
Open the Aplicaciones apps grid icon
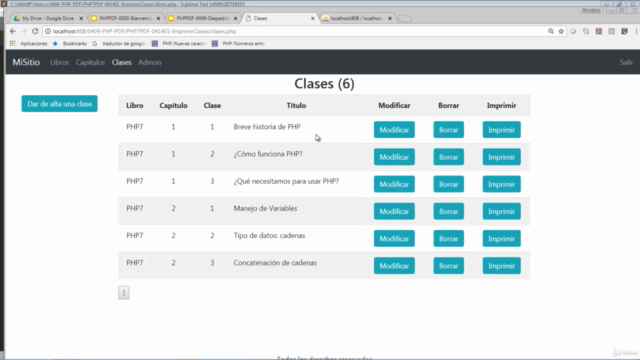pyautogui.click(x=13, y=43)
